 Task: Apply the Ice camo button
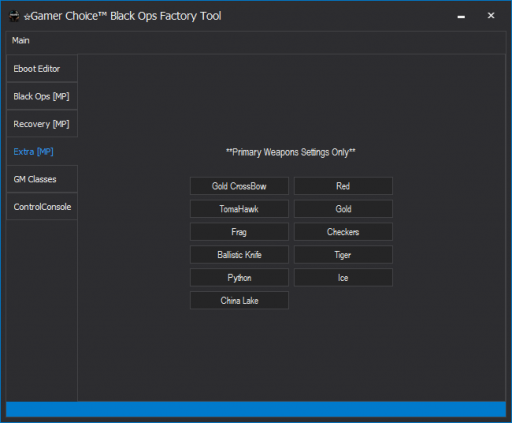tap(343, 278)
